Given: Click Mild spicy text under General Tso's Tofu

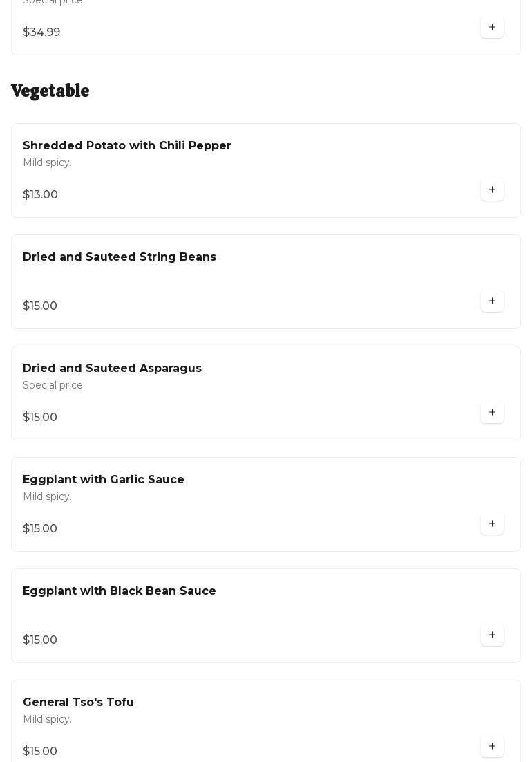Looking at the screenshot, I should tap(47, 719).
